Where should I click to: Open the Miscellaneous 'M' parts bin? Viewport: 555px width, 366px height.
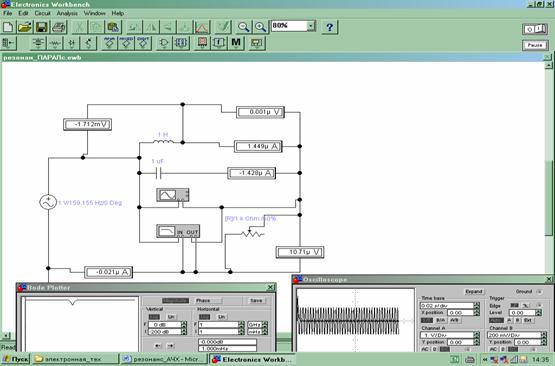click(236, 43)
